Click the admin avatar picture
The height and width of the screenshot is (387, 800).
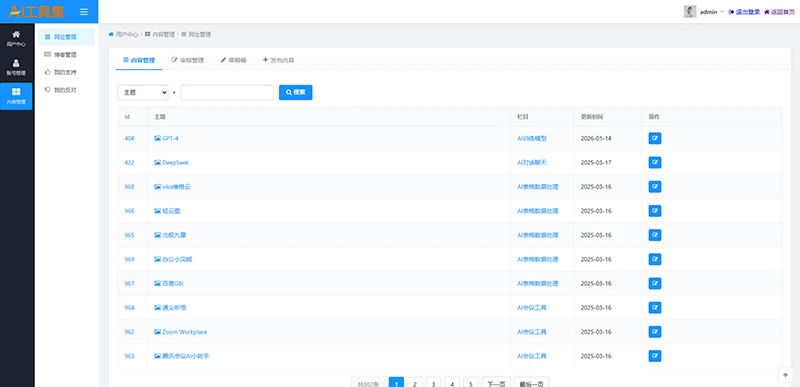pos(690,12)
